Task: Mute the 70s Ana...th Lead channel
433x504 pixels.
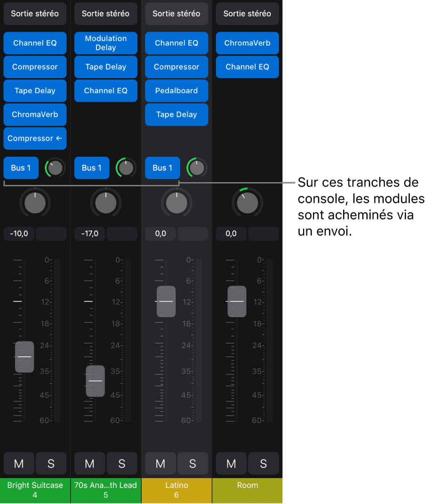Action: [x=89, y=464]
